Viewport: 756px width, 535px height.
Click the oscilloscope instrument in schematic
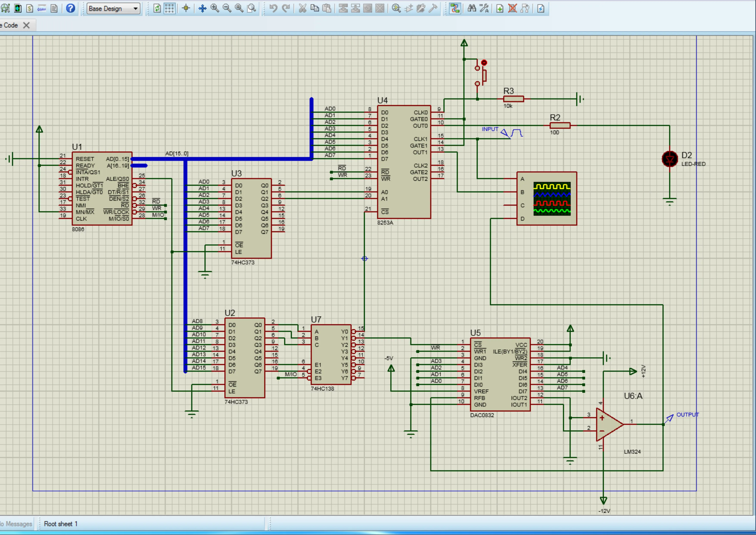click(x=547, y=199)
